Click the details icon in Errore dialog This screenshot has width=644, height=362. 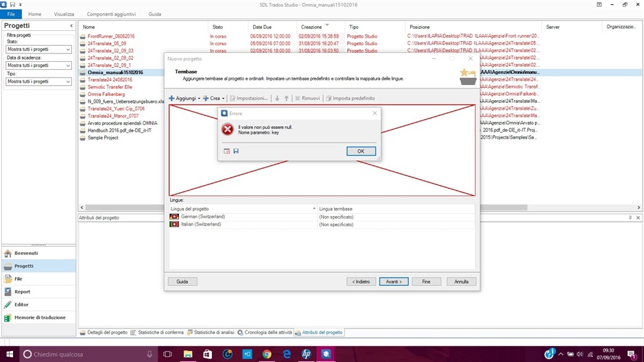[x=227, y=151]
